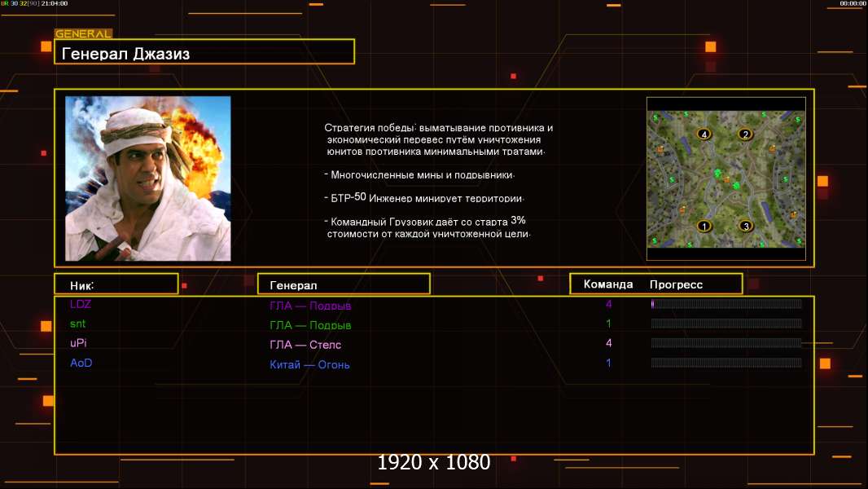Click the 'Генерал' column header
The height and width of the screenshot is (489, 868).
[x=344, y=284]
